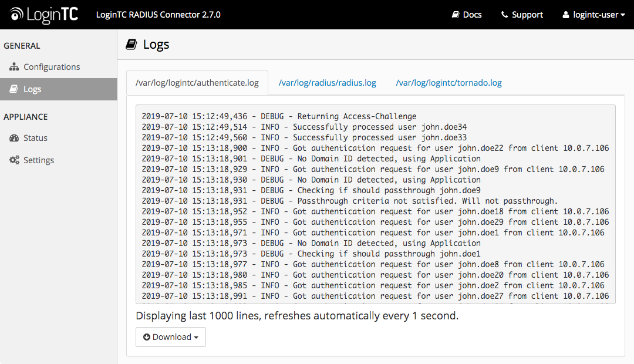Click the authentication request line for john.doe9
634x364 pixels.
[373, 169]
